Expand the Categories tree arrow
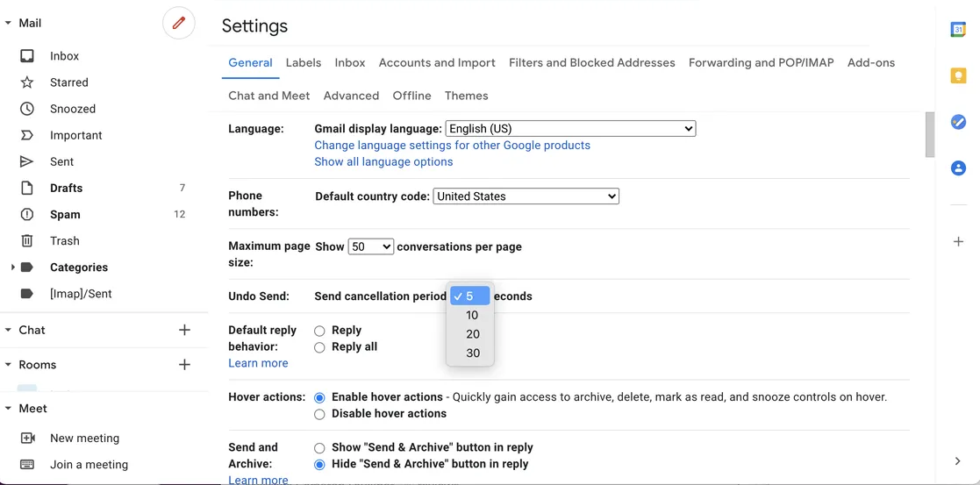 [12, 267]
